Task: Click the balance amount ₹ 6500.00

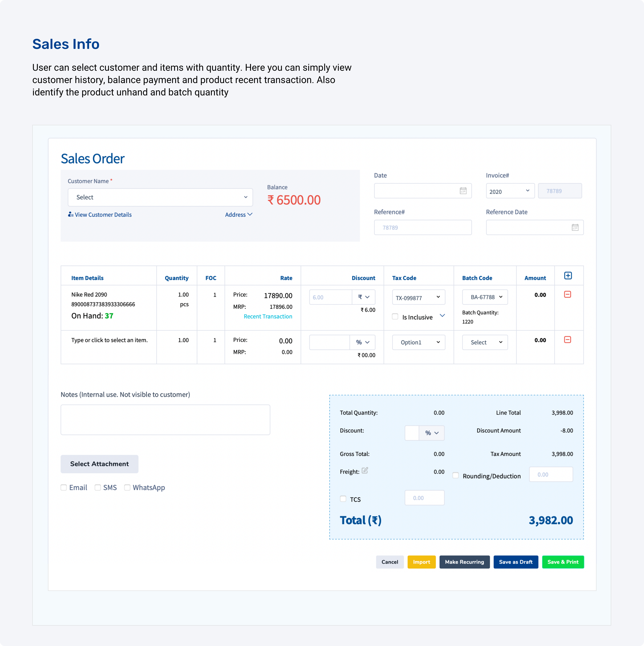Action: [294, 200]
